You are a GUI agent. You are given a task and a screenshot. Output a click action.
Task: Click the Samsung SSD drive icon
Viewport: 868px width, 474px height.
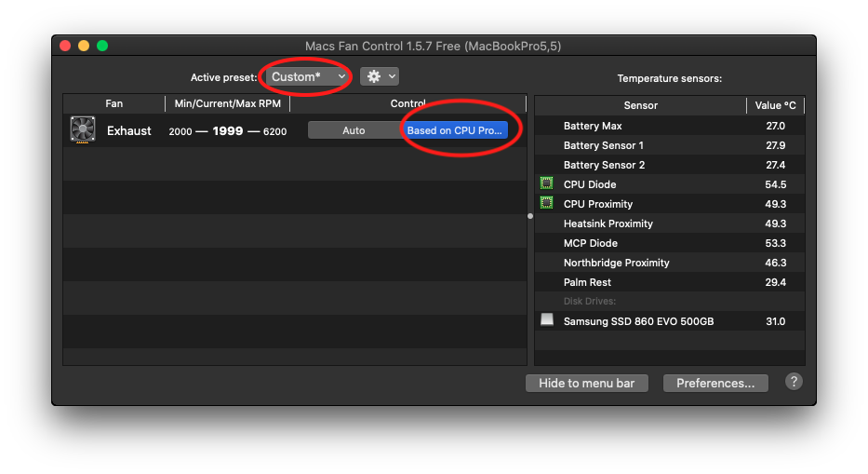[546, 320]
